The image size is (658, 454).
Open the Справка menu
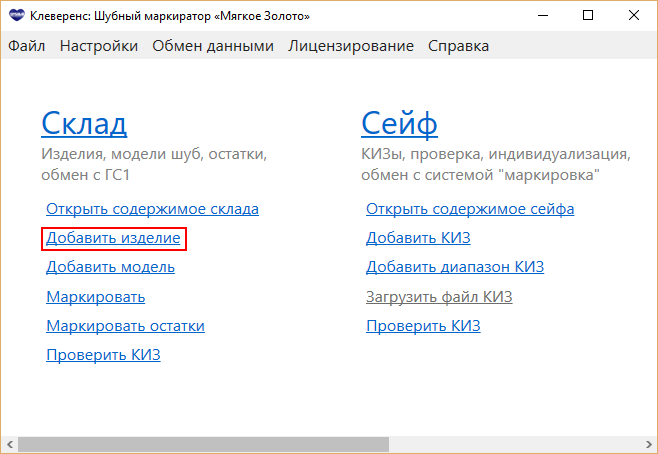458,46
